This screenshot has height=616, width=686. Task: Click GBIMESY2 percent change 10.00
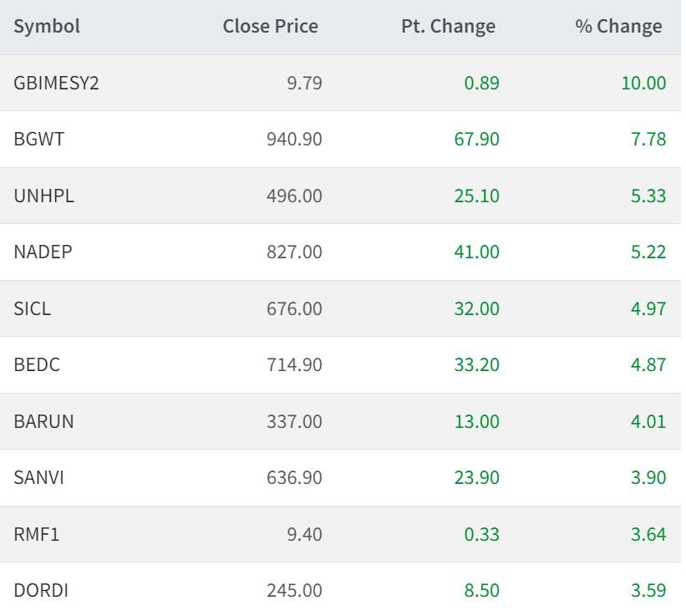tap(643, 83)
